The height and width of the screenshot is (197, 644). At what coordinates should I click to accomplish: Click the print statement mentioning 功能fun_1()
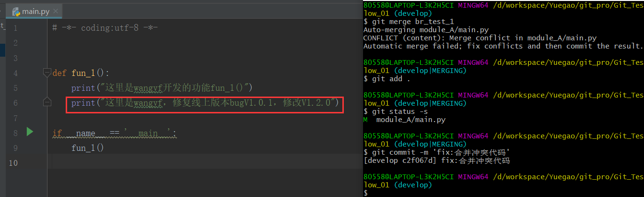[162, 88]
